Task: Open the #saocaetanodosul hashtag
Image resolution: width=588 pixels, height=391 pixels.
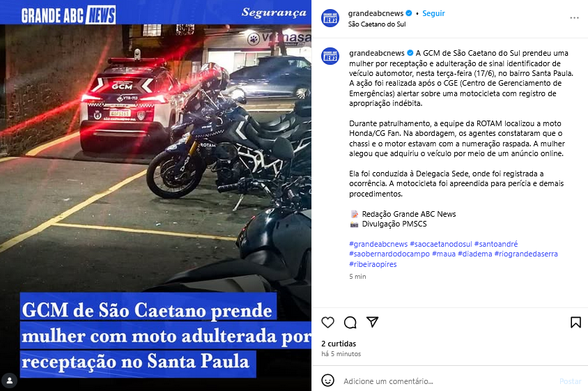Action: tap(441, 244)
